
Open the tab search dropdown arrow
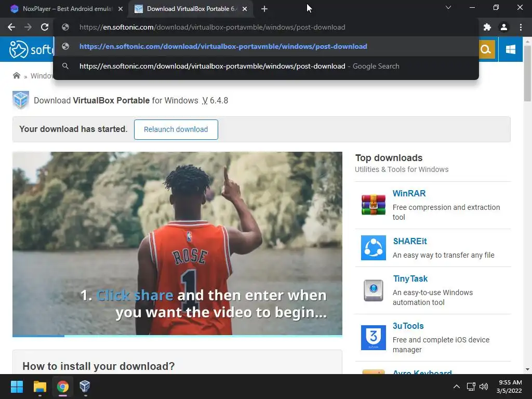[x=448, y=7]
